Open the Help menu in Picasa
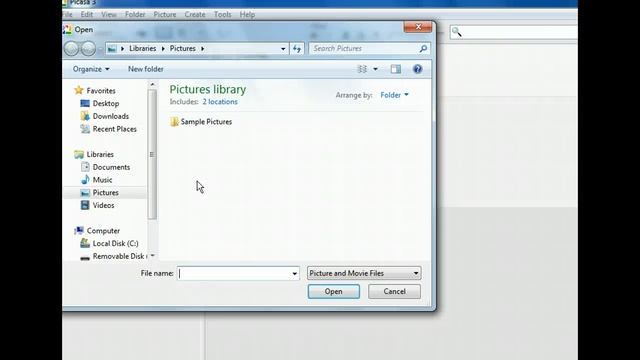640x360 pixels. 247,14
